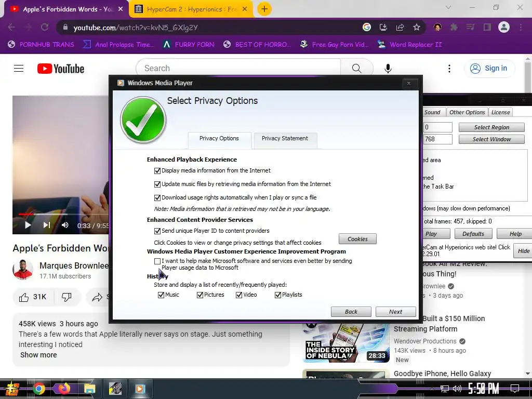Open the Chrome profile avatar icon
Image resolution: width=532 pixels, height=399 pixels.
point(504,28)
